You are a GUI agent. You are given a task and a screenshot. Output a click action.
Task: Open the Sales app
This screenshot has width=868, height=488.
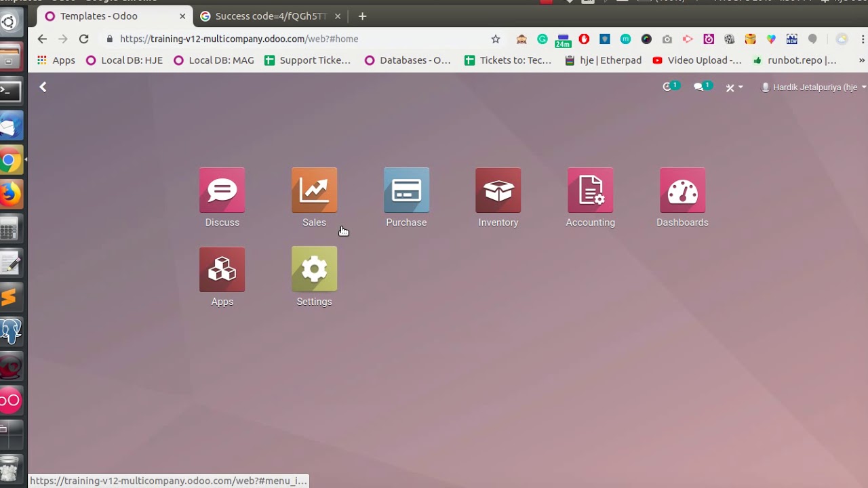pyautogui.click(x=314, y=197)
